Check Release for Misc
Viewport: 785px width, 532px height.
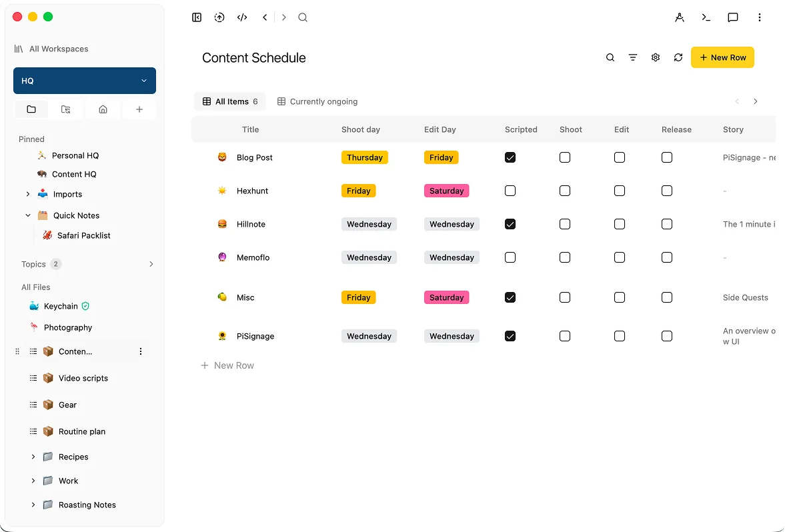pyautogui.click(x=667, y=297)
